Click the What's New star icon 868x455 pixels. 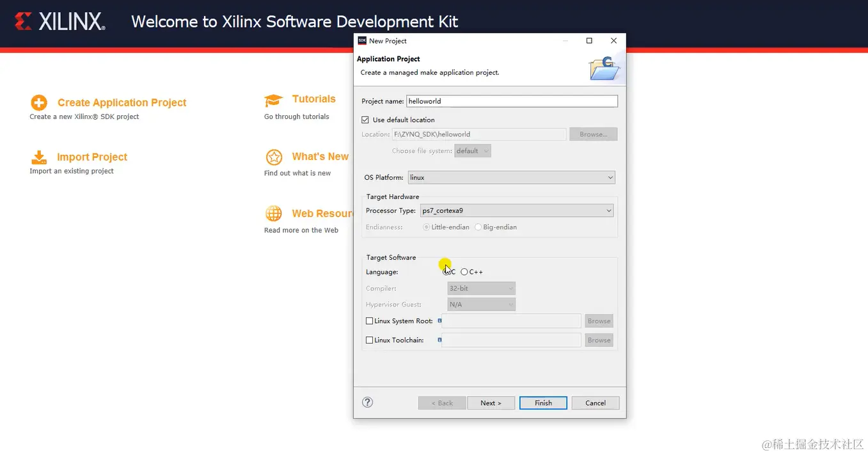click(x=274, y=157)
